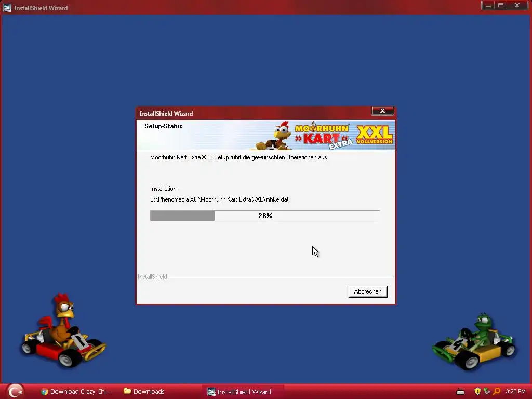Screen dimensions: 532x399
Task: Click the magnifier search tray icon
Action: pyautogui.click(x=497, y=392)
